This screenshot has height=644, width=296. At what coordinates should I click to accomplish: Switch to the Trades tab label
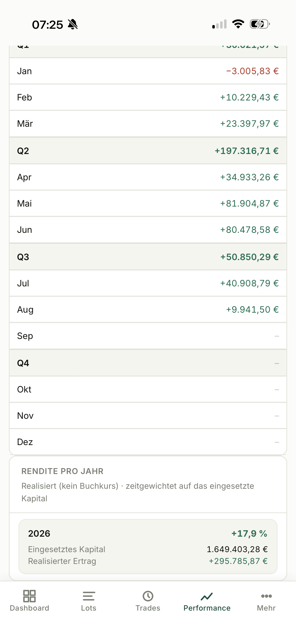148,608
